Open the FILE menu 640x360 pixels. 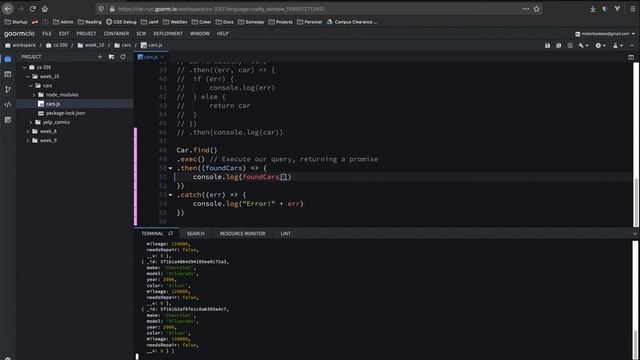47,33
